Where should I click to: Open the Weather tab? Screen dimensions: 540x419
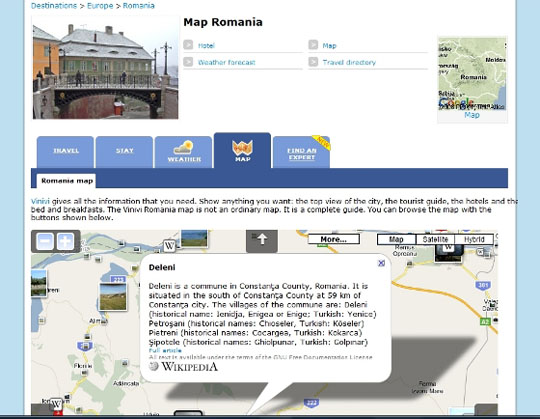click(183, 152)
